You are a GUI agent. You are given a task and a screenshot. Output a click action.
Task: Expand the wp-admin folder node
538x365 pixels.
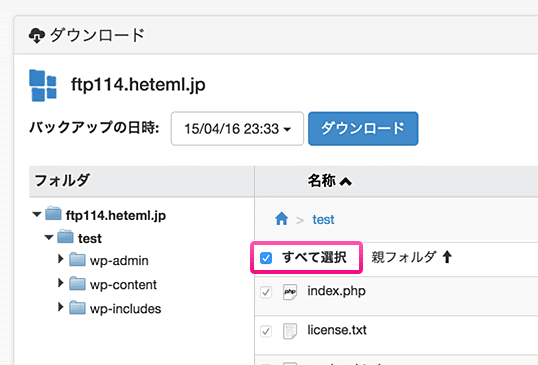tap(61, 259)
